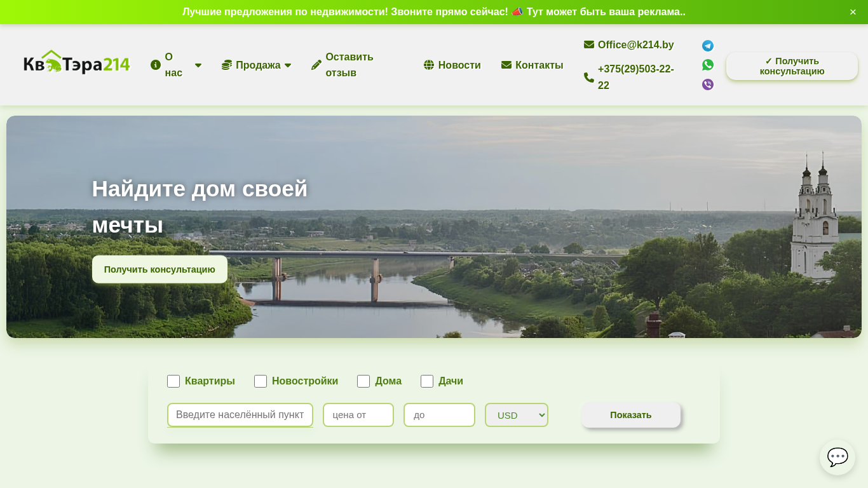Enable the Новостройки checkbox
Screen dimensions: 868x488
(261, 381)
